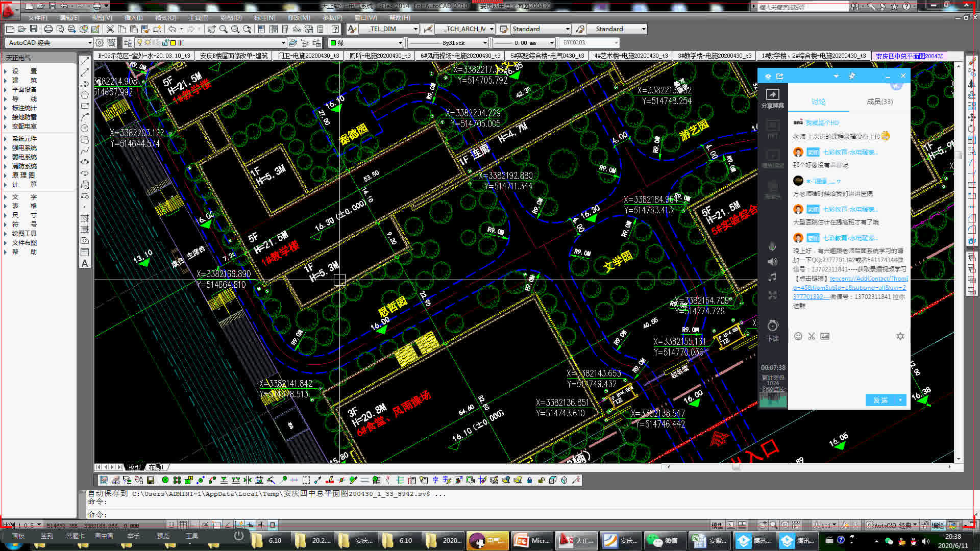
Task: Click the dashed selection rectangle icon in the bottom toolbar
Action: coord(306,480)
